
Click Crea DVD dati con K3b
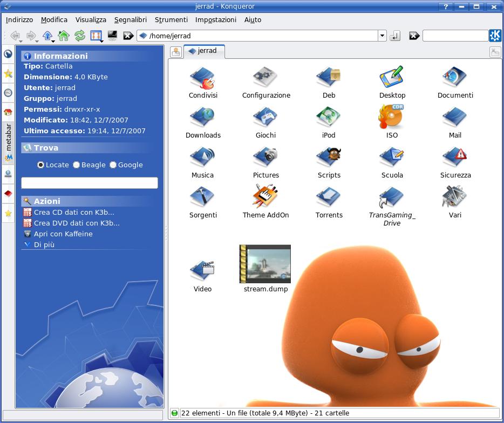click(71, 223)
